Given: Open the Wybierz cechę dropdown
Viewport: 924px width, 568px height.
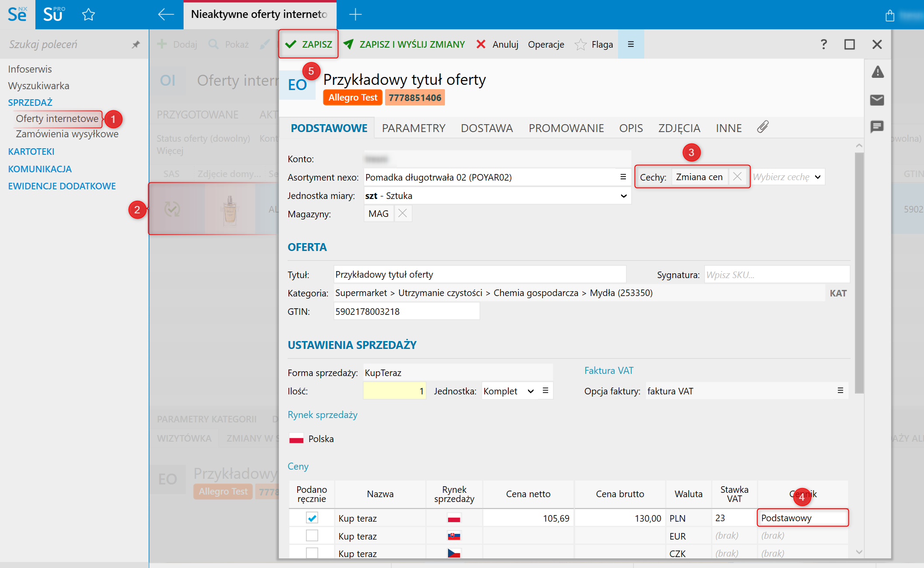Looking at the screenshot, I should pyautogui.click(x=817, y=177).
